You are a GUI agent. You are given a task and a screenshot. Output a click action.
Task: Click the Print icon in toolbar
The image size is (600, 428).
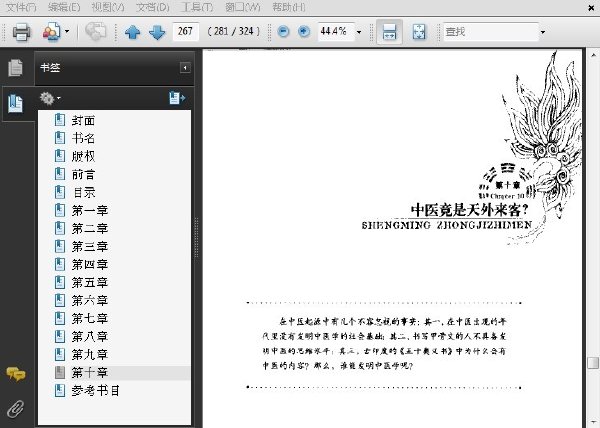click(21, 32)
